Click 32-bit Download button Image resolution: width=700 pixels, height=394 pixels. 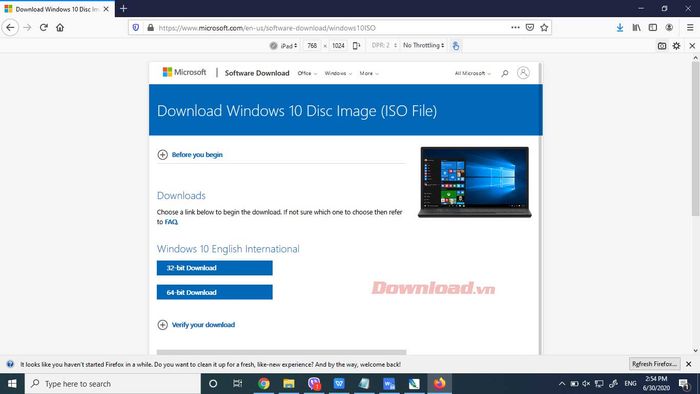pos(214,268)
